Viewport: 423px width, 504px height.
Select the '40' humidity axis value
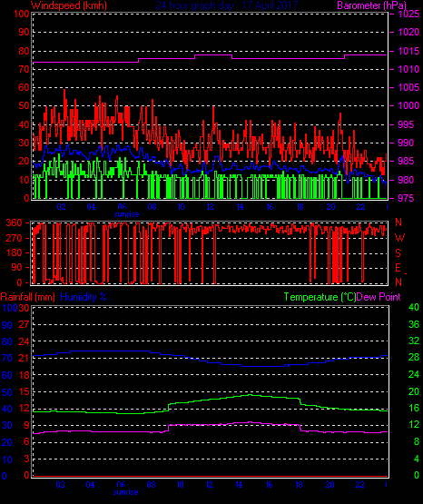pyautogui.click(x=7, y=409)
